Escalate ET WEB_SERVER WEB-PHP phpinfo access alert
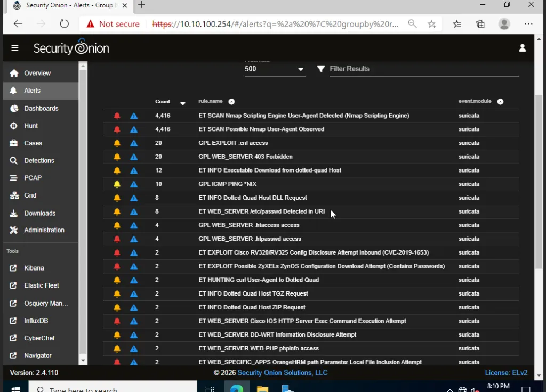Viewport: 546px width, 392px height. point(134,349)
